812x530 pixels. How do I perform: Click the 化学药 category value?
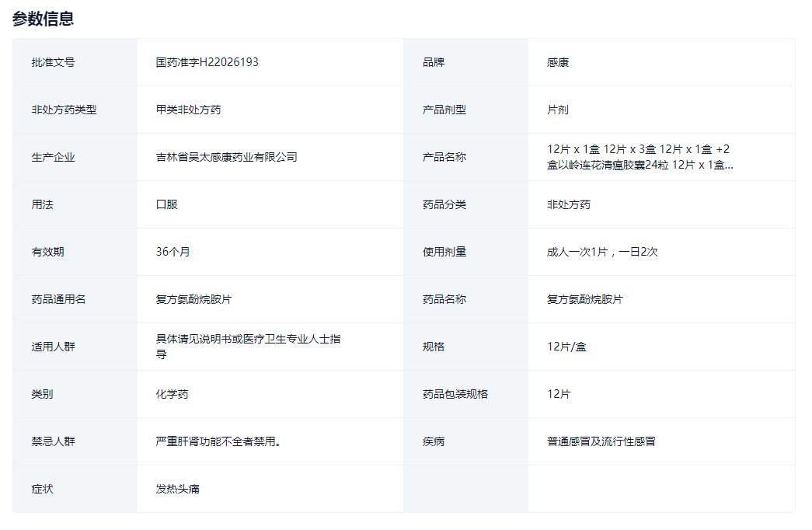[172, 394]
